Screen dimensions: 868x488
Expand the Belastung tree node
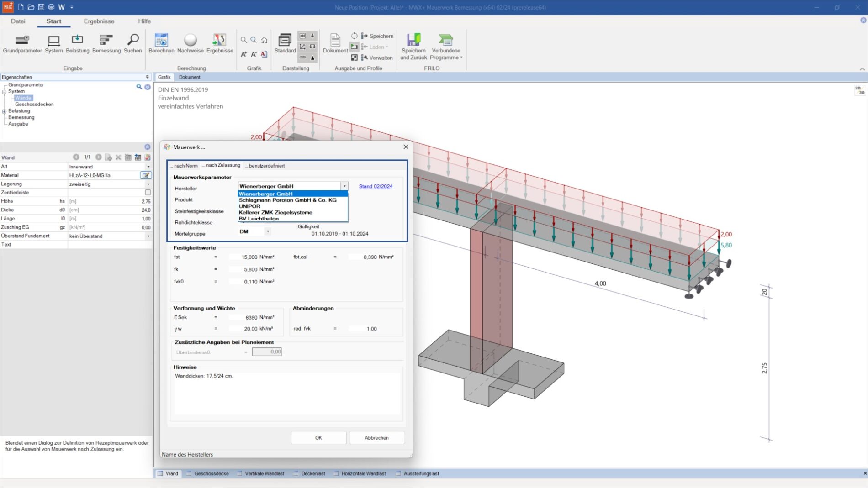pyautogui.click(x=4, y=111)
